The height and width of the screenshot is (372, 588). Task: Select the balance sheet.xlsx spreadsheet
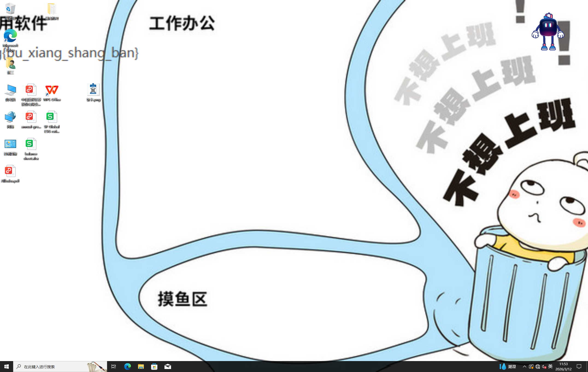[31, 148]
